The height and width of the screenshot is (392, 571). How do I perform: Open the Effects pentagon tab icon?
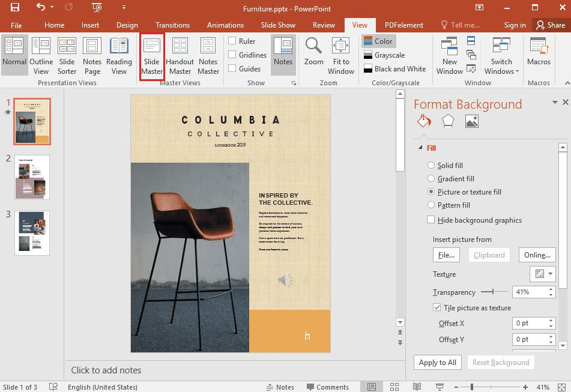pyautogui.click(x=448, y=121)
